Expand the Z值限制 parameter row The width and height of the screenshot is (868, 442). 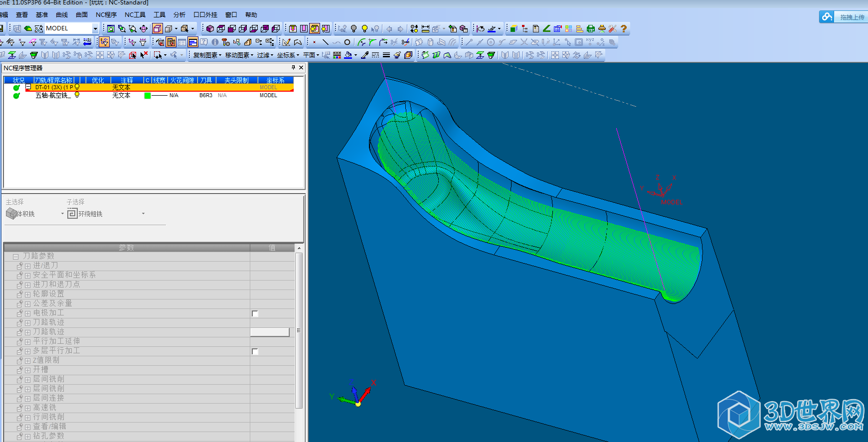tap(27, 361)
